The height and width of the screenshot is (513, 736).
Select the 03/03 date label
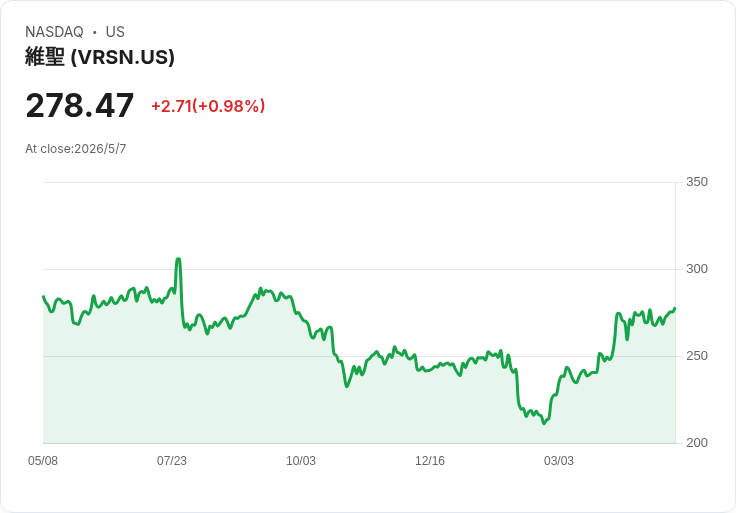pyautogui.click(x=559, y=461)
